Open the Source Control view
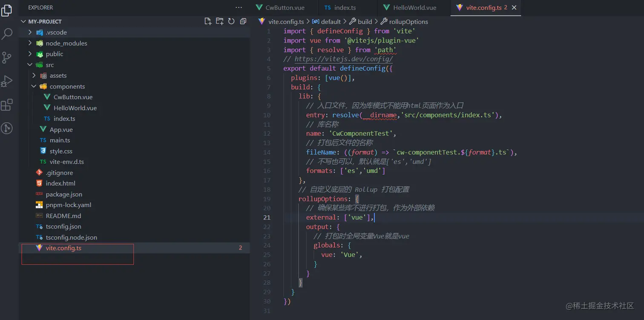The height and width of the screenshot is (320, 644). (x=7, y=57)
